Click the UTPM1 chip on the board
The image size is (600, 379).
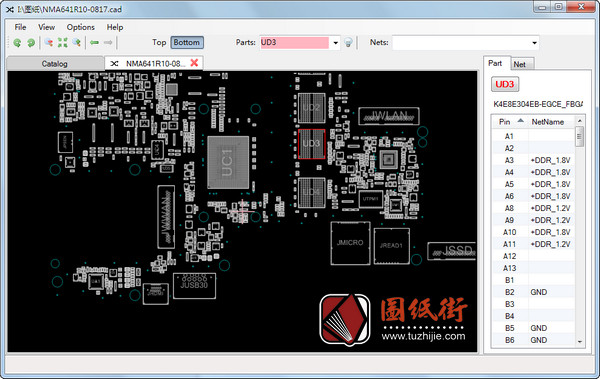[370, 199]
